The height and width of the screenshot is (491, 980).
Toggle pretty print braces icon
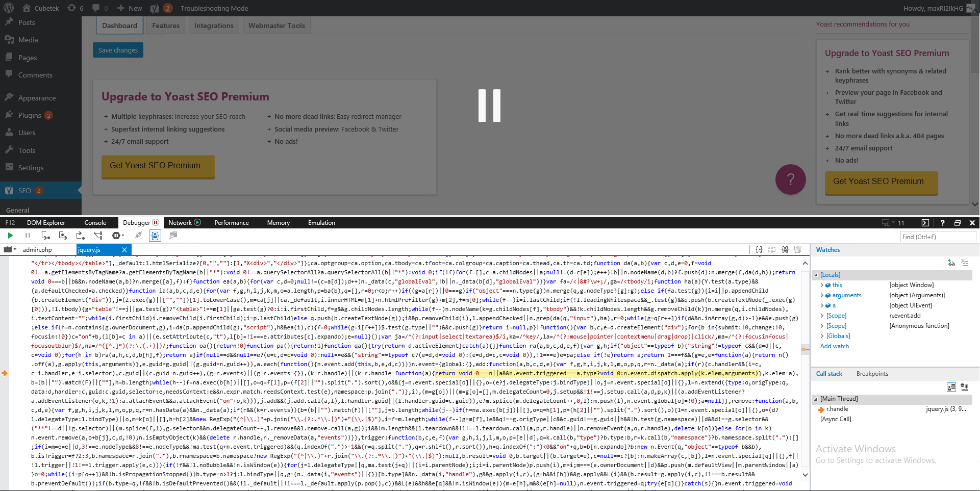click(x=759, y=249)
